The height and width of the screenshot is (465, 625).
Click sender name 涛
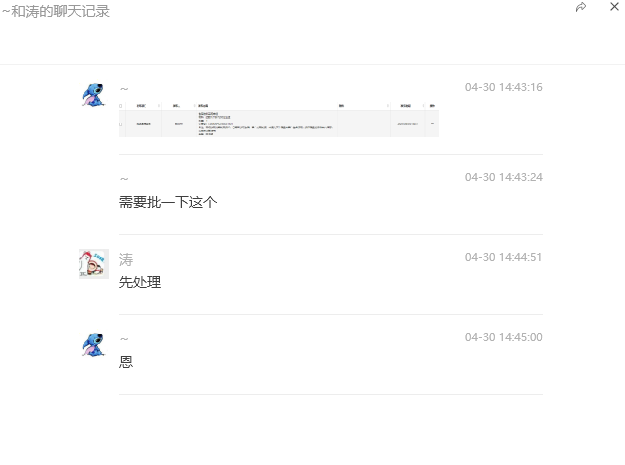(x=126, y=260)
